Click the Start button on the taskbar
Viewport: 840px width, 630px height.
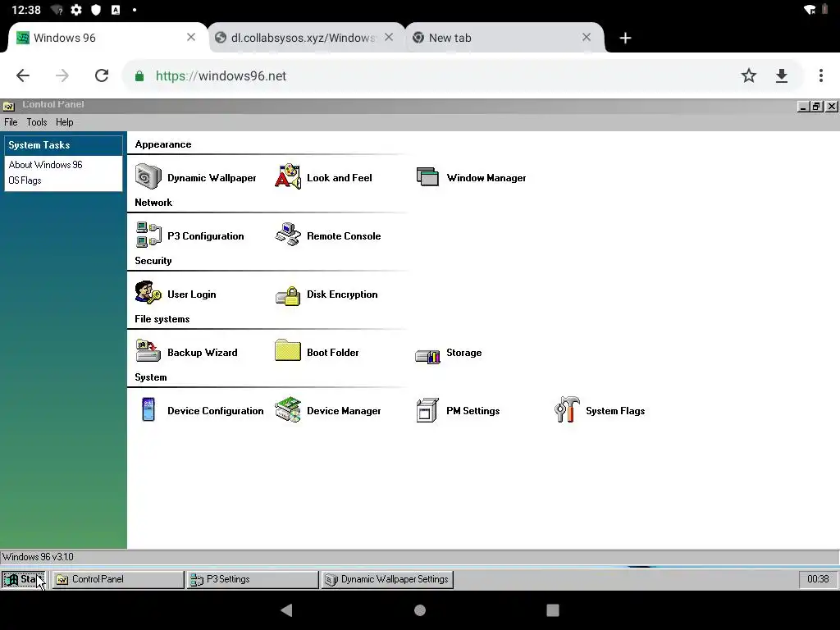point(24,579)
